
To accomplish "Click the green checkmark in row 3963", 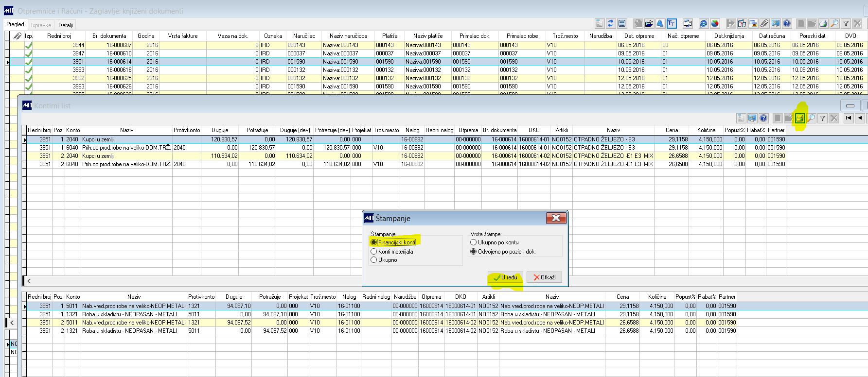I will click(x=29, y=86).
